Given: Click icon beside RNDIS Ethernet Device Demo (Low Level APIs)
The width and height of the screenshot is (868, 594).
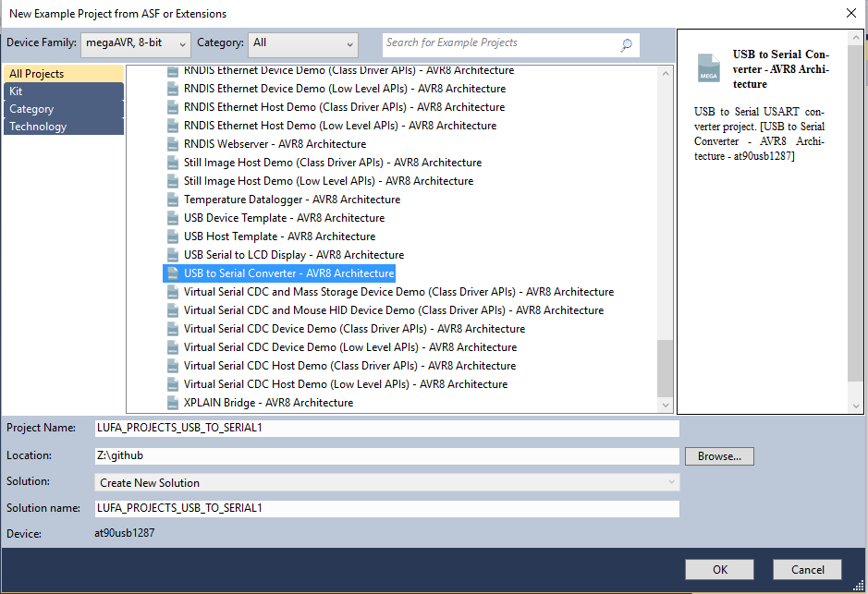Looking at the screenshot, I should point(173,89).
